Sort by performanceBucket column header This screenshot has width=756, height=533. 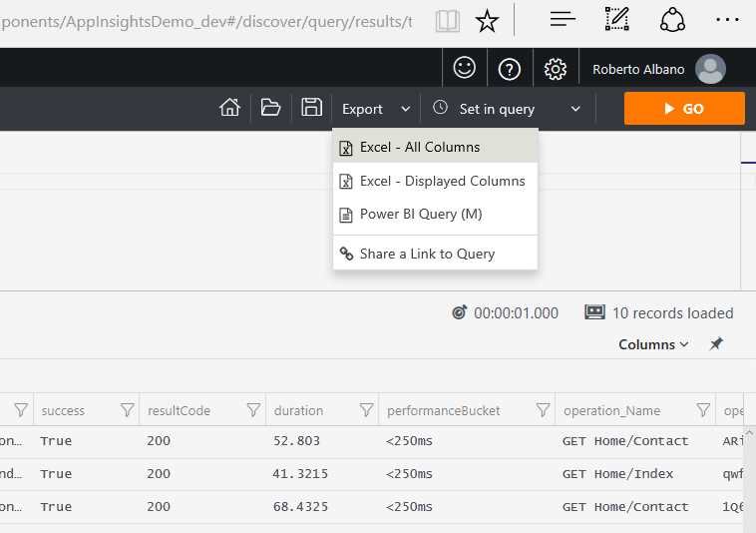click(x=444, y=410)
